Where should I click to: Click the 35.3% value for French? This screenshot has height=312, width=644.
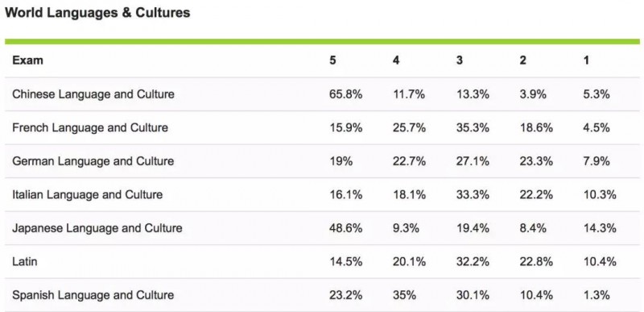coord(473,128)
